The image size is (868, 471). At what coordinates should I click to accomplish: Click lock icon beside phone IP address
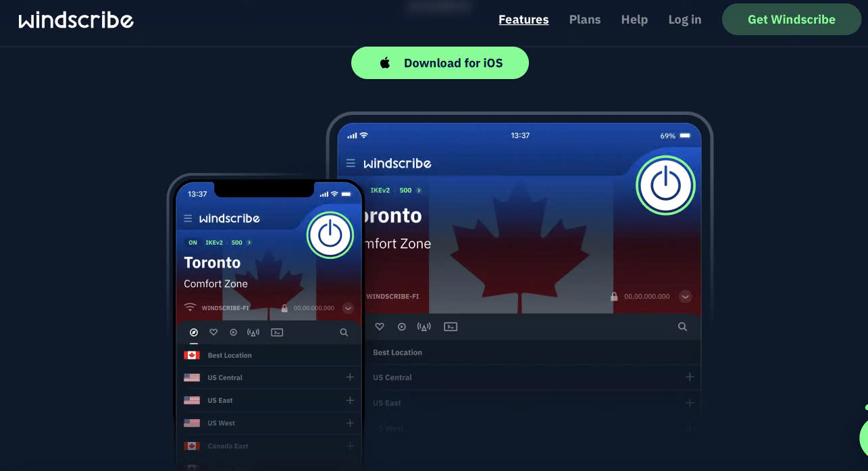click(284, 308)
